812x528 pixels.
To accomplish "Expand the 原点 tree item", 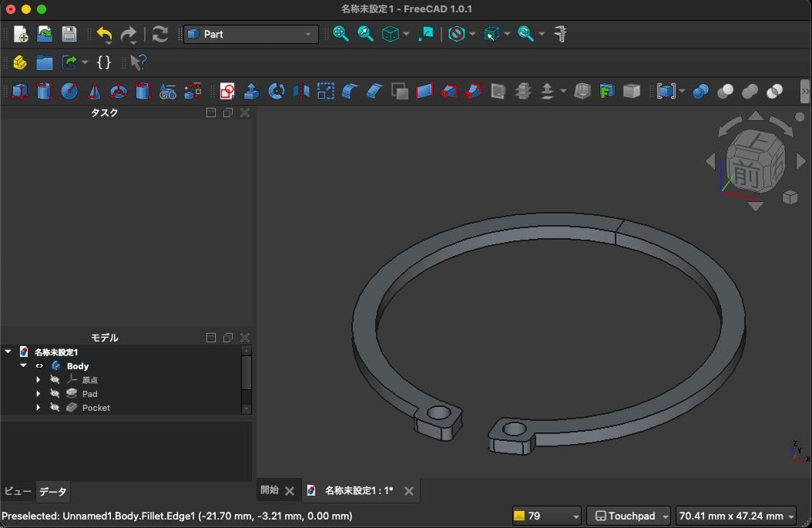I will (x=38, y=379).
